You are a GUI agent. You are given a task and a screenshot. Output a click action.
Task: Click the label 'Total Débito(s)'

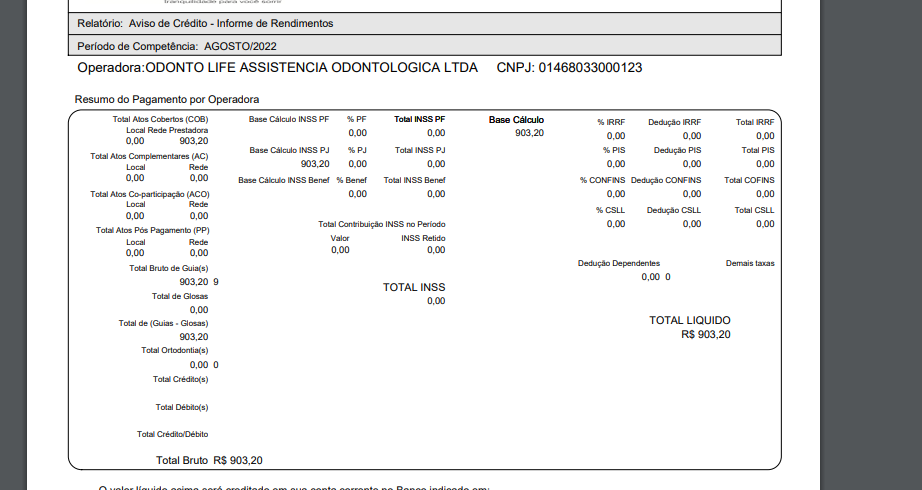[x=182, y=407]
